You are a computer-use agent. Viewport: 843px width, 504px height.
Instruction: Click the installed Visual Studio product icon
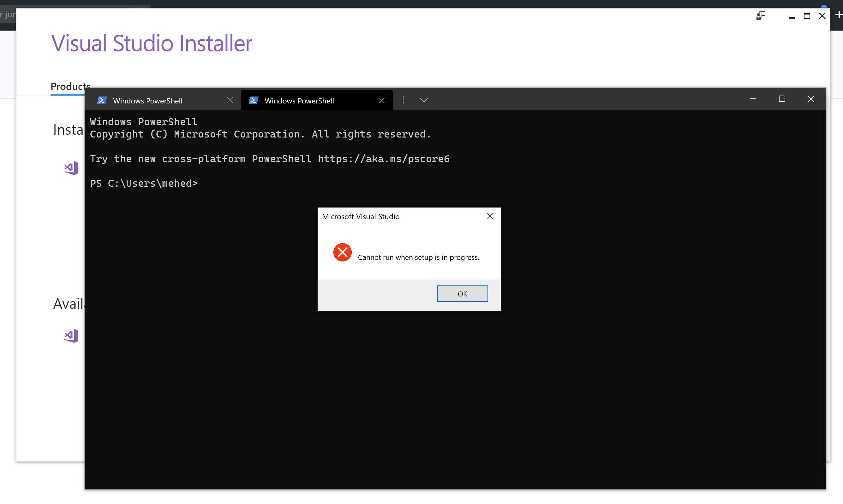(x=71, y=168)
